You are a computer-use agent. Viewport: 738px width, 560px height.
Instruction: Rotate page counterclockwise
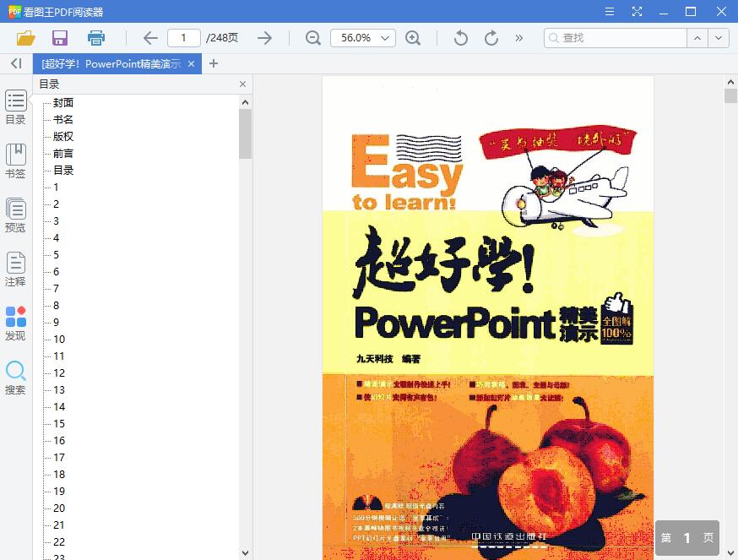tap(461, 38)
